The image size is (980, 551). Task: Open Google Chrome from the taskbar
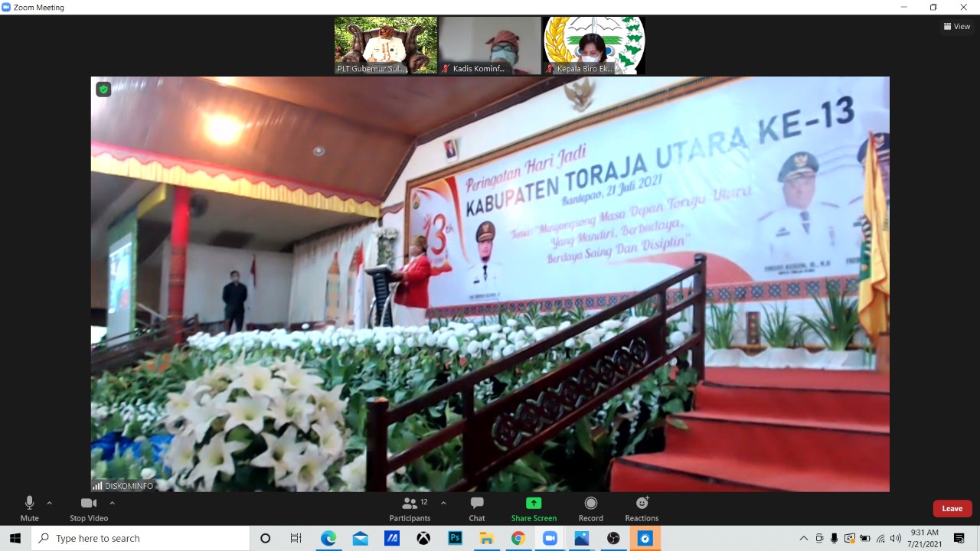(x=518, y=539)
